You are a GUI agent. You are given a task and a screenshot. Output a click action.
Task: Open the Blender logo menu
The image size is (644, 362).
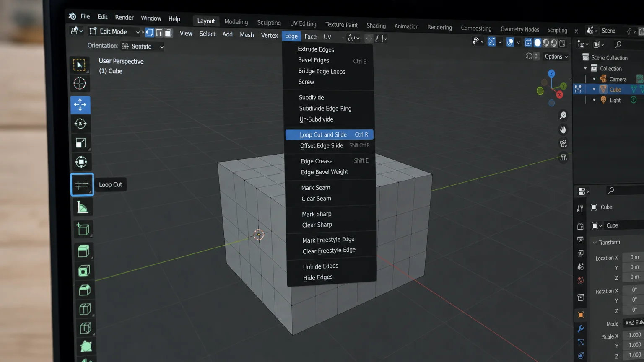tap(73, 16)
